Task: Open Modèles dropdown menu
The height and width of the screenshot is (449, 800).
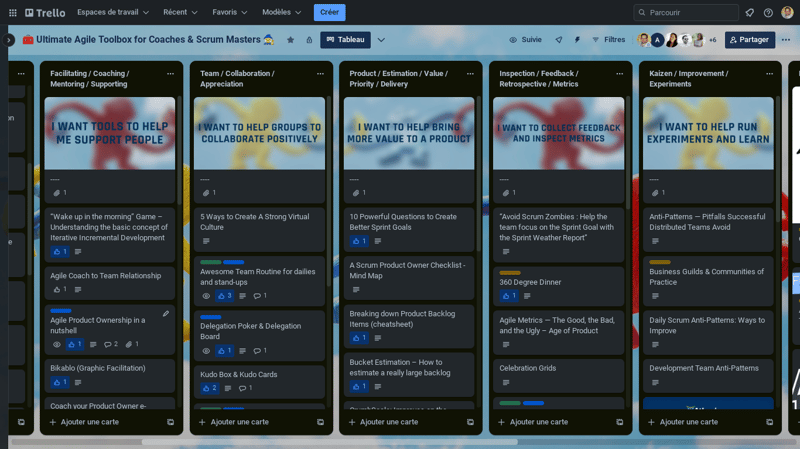Action: (282, 12)
